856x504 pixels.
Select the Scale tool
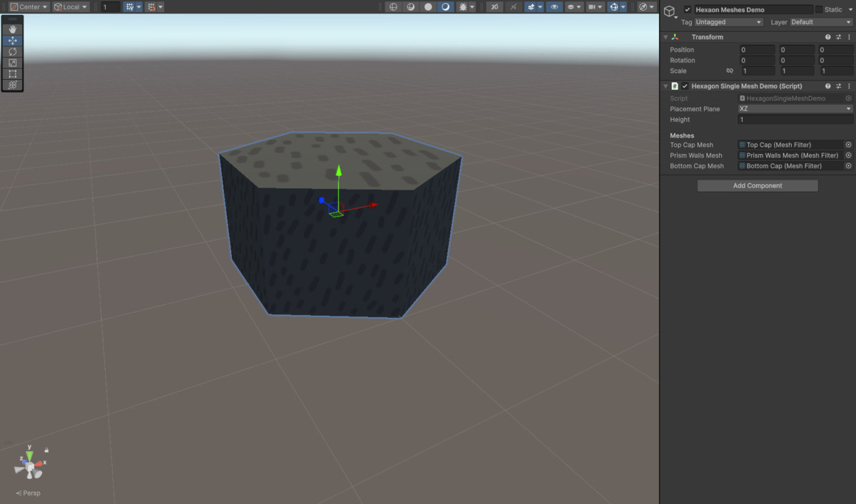click(x=12, y=63)
